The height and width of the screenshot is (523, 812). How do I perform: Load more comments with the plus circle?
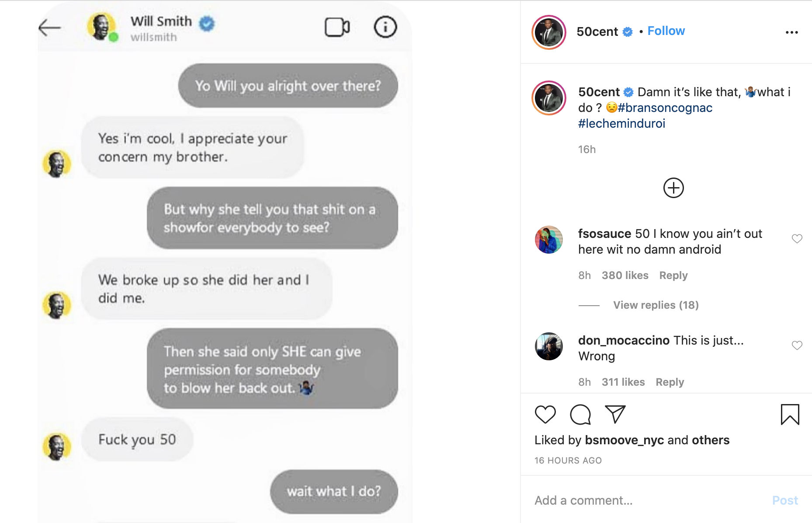[x=673, y=188]
